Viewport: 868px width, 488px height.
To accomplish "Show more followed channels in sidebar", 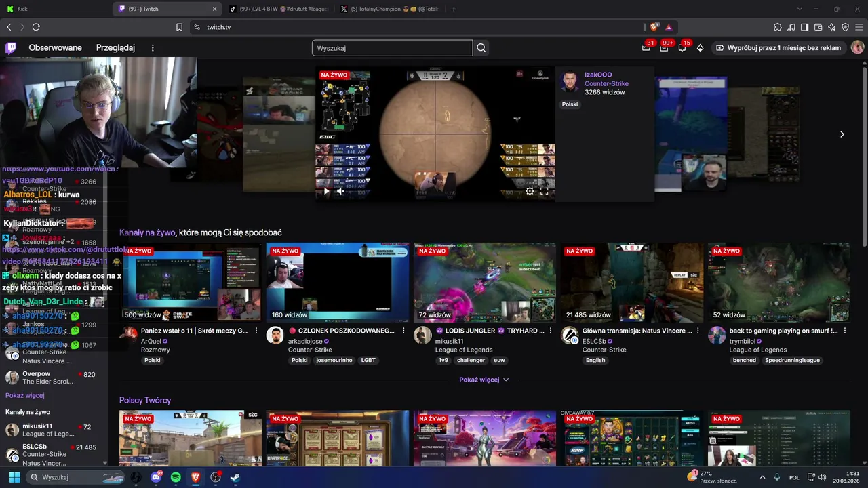I will tap(25, 395).
